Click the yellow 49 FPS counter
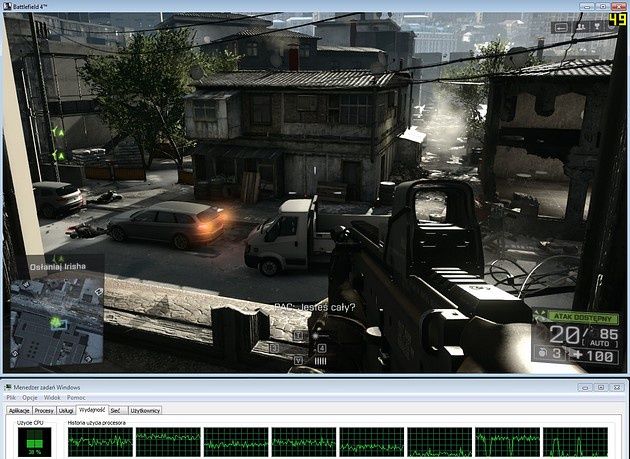Image resolution: width=630 pixels, height=459 pixels. pyautogui.click(x=618, y=19)
